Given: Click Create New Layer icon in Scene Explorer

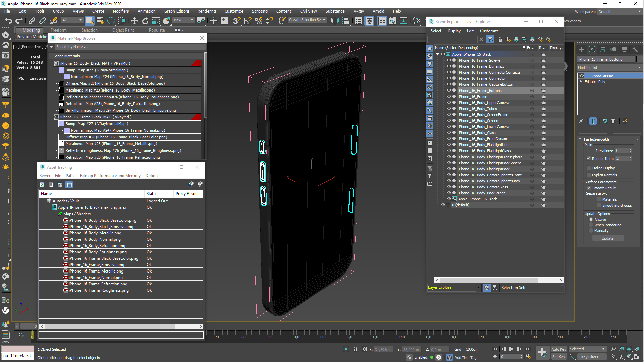Looking at the screenshot, I should (508, 39).
